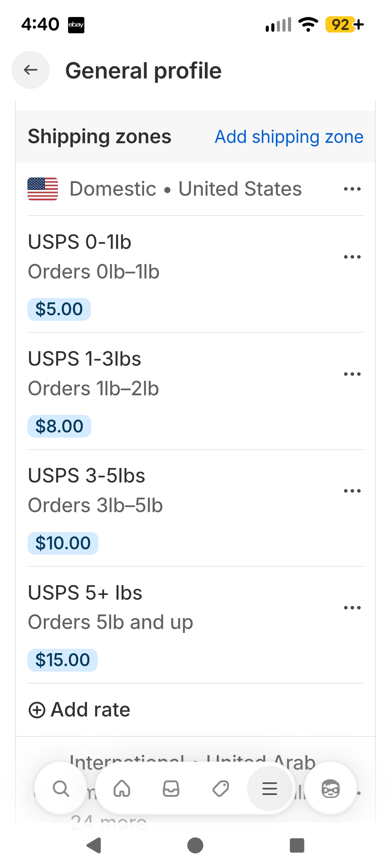
Task: Open options for Domestic United States zone
Action: [352, 189]
